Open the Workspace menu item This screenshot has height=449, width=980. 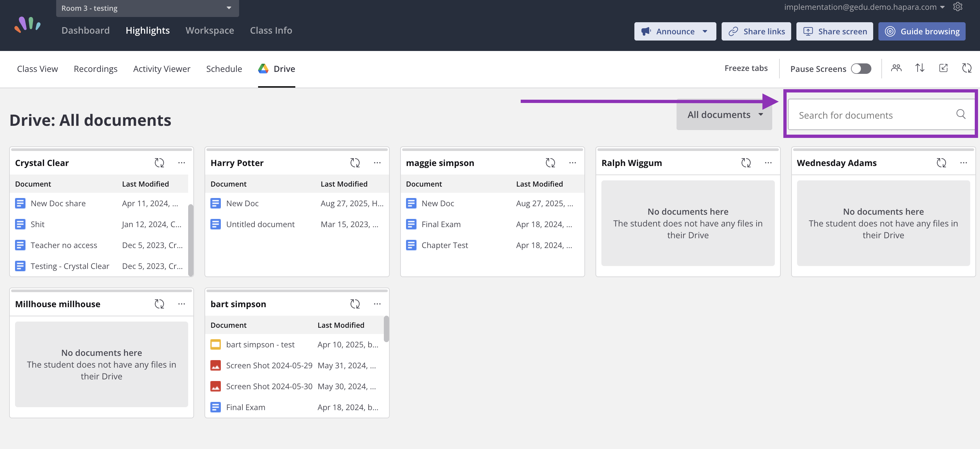210,30
